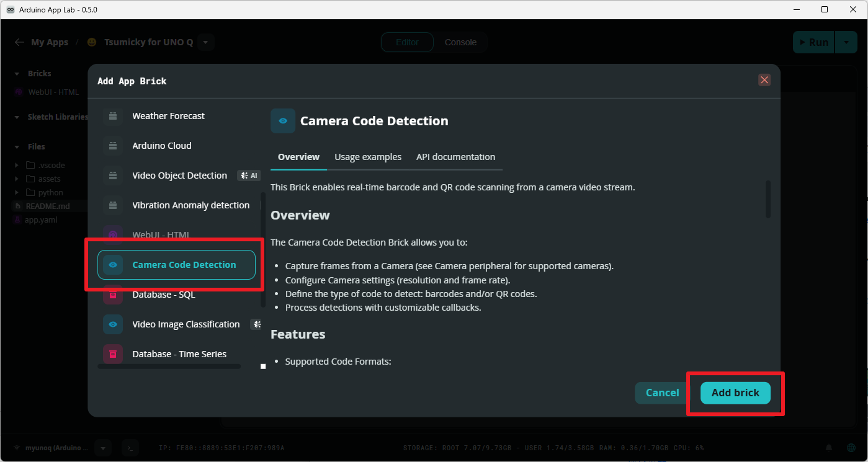
Task: Click the Tsumicky for UNO Q app title
Action: point(148,42)
